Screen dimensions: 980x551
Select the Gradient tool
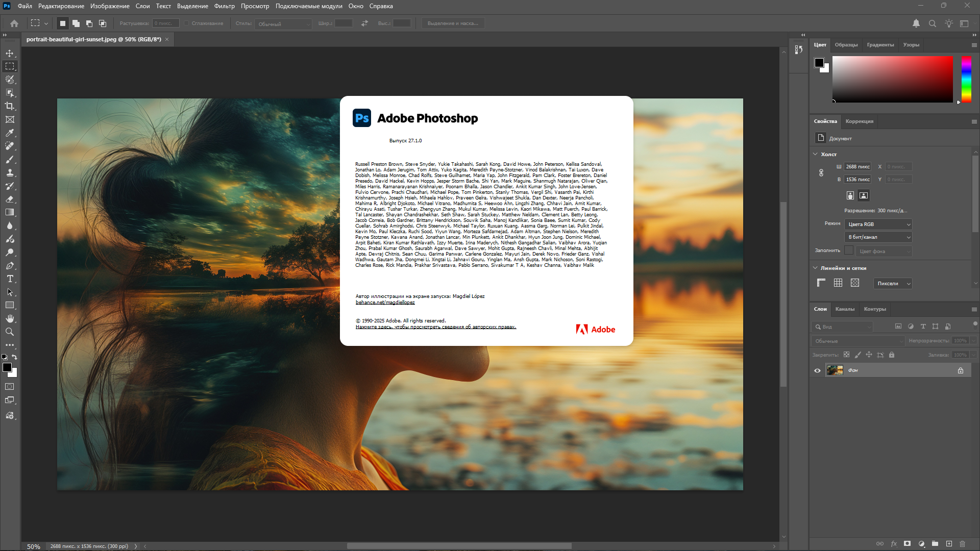coord(10,212)
